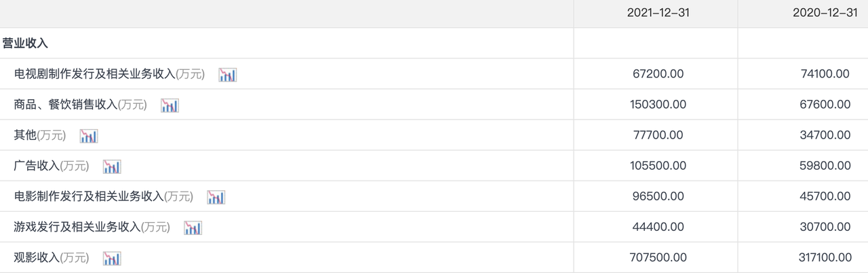Open the 观影收入 trend chart icon
Screen dimensions: 868x273
tap(112, 258)
